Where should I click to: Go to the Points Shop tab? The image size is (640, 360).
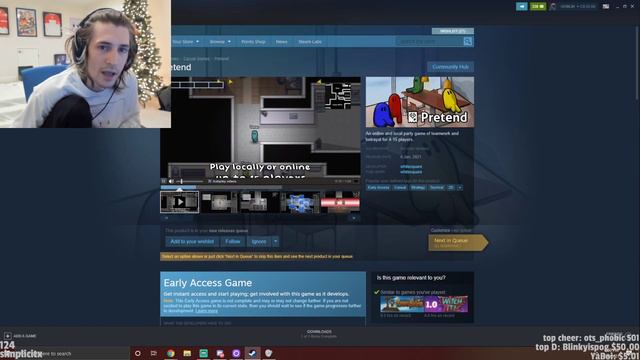[x=253, y=42]
